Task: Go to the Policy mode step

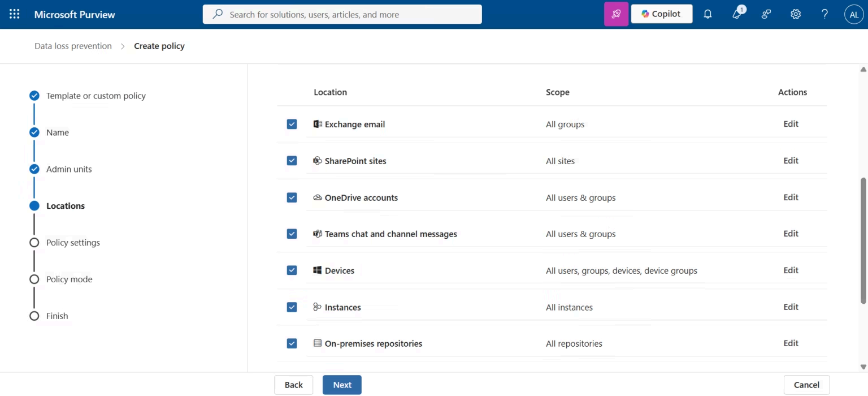Action: click(x=69, y=279)
